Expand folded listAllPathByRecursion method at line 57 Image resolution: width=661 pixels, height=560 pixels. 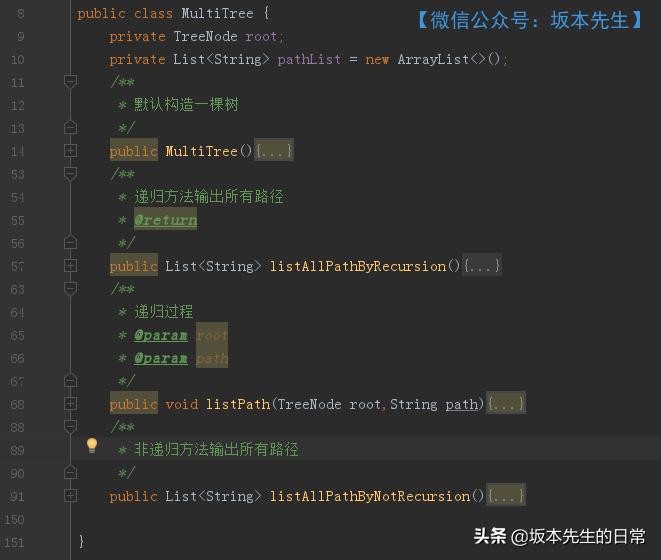70,266
